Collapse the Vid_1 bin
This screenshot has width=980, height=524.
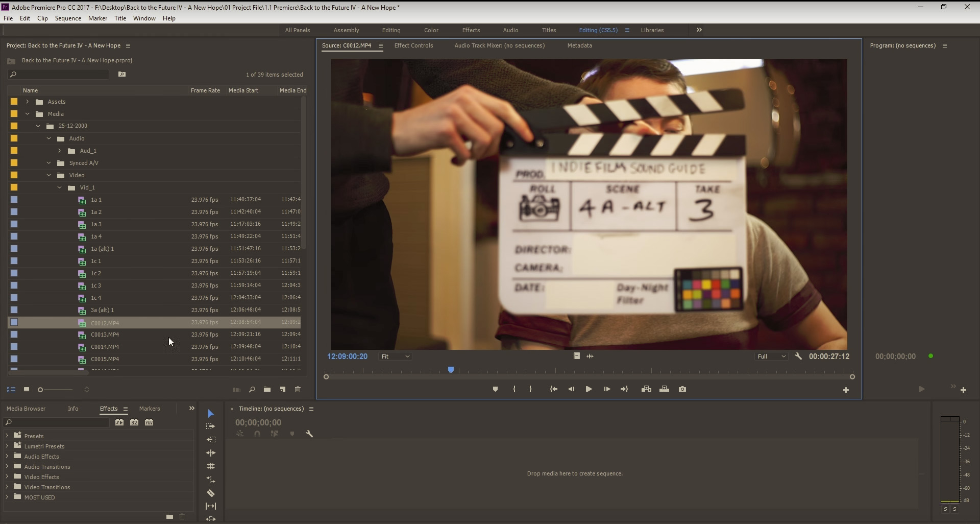[x=60, y=187]
